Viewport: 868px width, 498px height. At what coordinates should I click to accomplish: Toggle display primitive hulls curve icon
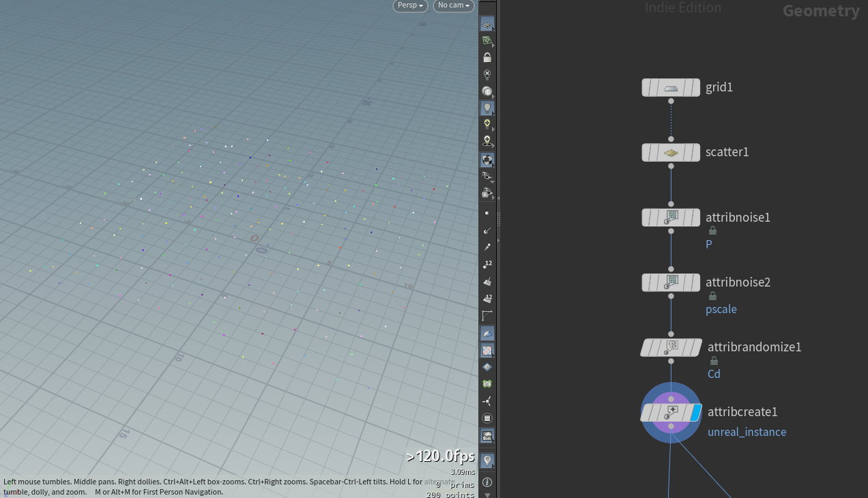coord(487,315)
